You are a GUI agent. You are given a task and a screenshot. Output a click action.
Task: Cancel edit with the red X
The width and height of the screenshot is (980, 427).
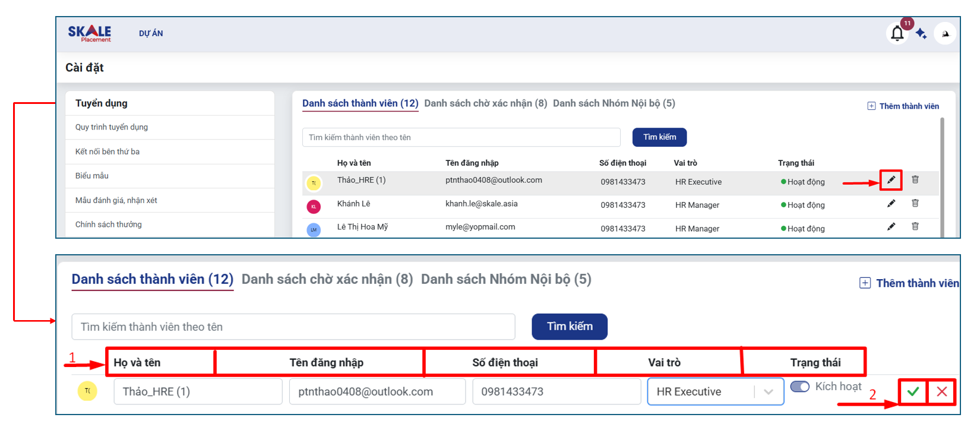942,391
